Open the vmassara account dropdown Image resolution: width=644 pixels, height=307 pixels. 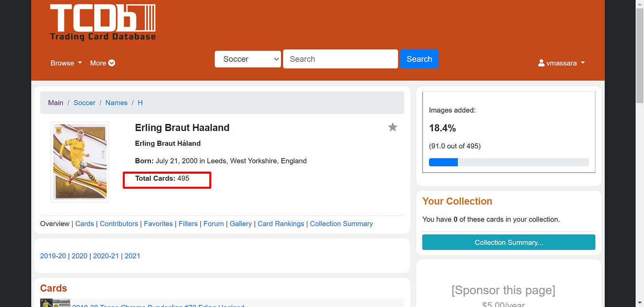click(x=562, y=63)
